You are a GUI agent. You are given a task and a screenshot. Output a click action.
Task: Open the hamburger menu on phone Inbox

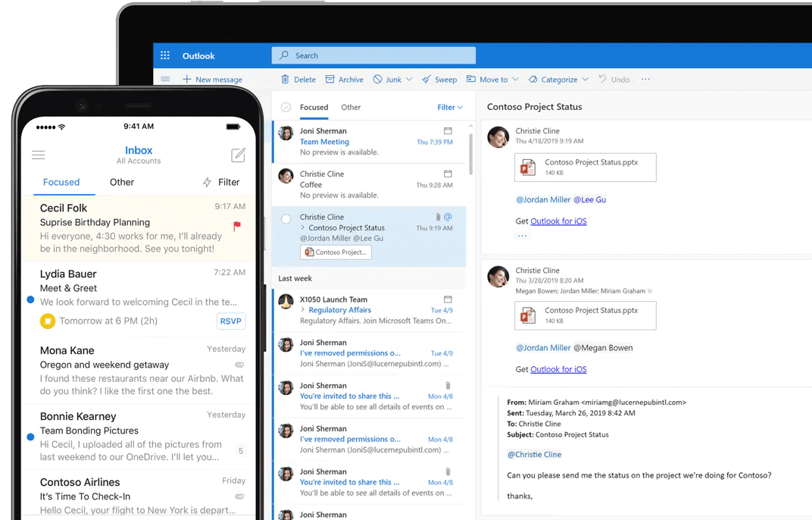(39, 155)
